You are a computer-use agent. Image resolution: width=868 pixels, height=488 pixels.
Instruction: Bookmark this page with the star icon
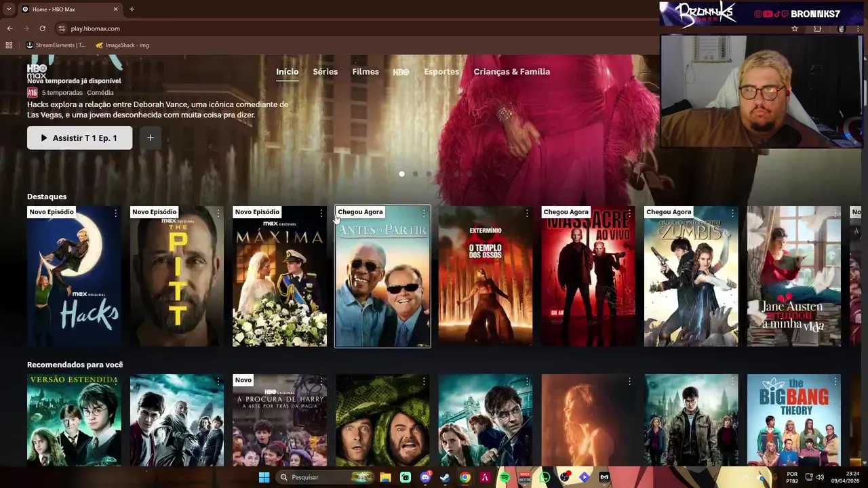click(x=795, y=28)
